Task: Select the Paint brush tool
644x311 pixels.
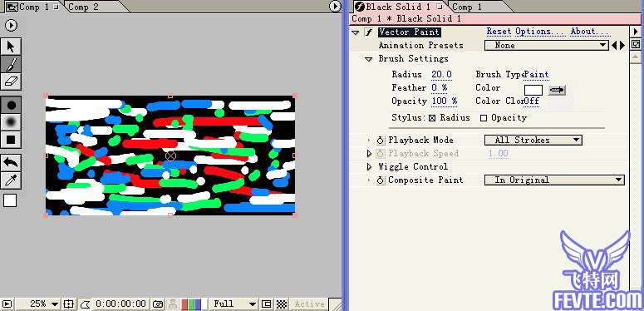Action: [11, 64]
